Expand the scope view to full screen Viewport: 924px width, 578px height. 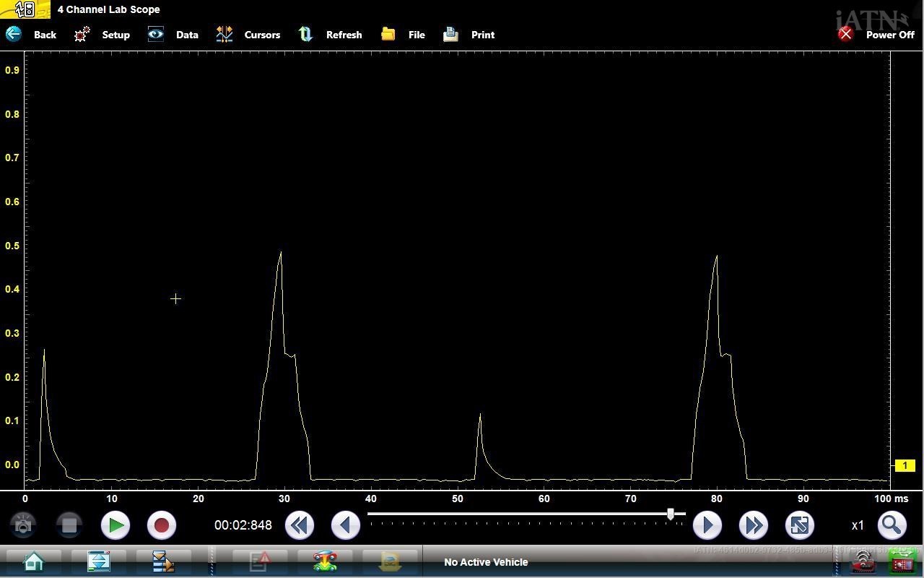pyautogui.click(x=799, y=525)
